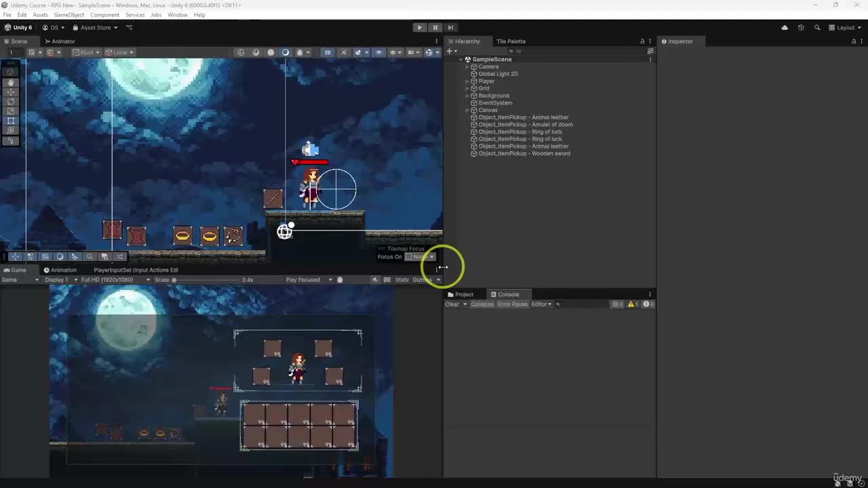Select Object_ItemPickup - Wooden sword in Hierarchy
Screen dimensions: 868x488
(x=524, y=154)
